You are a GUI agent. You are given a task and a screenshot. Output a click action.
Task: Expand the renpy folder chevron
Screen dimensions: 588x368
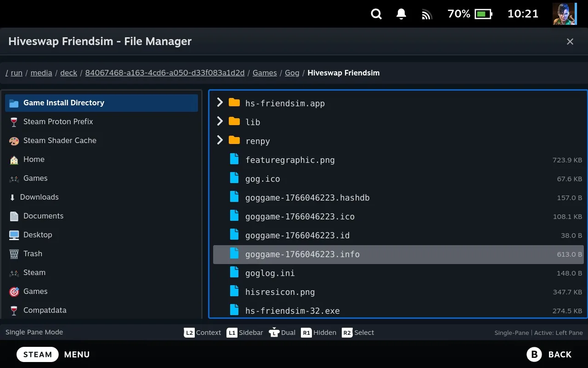(x=220, y=140)
